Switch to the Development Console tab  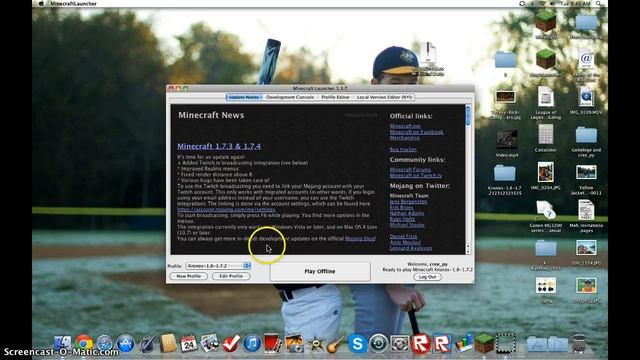coord(290,97)
